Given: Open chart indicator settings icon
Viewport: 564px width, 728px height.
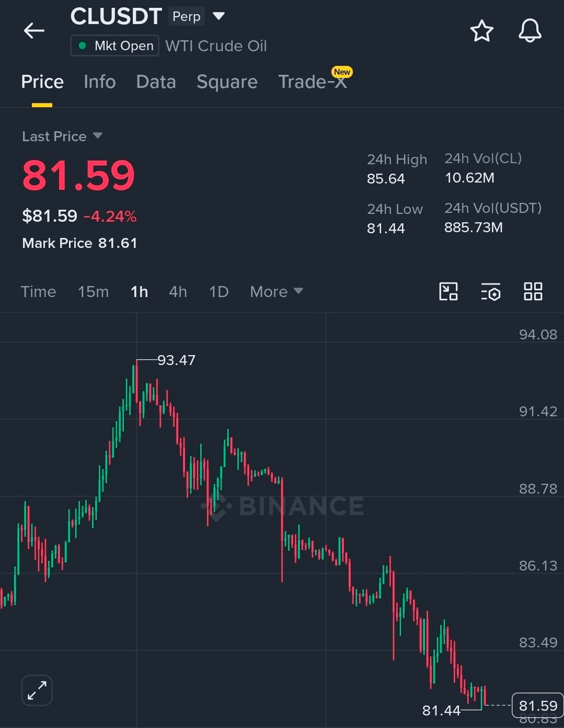Looking at the screenshot, I should point(490,292).
